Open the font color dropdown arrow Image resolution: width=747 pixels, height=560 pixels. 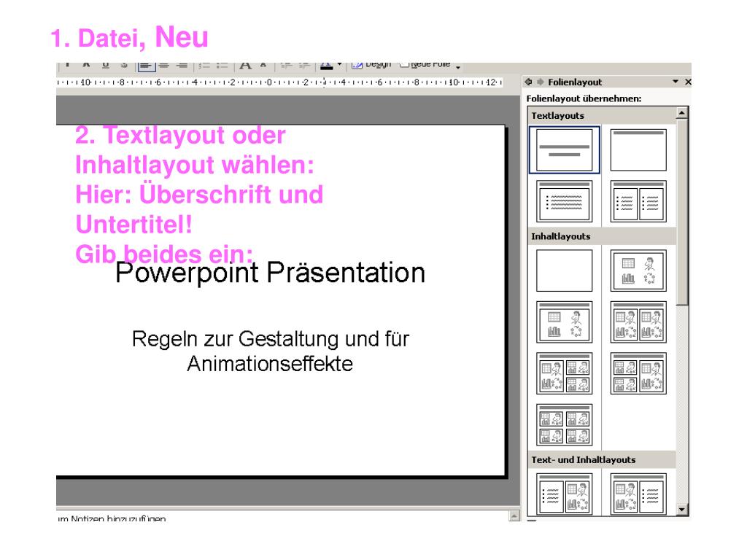tap(339, 65)
